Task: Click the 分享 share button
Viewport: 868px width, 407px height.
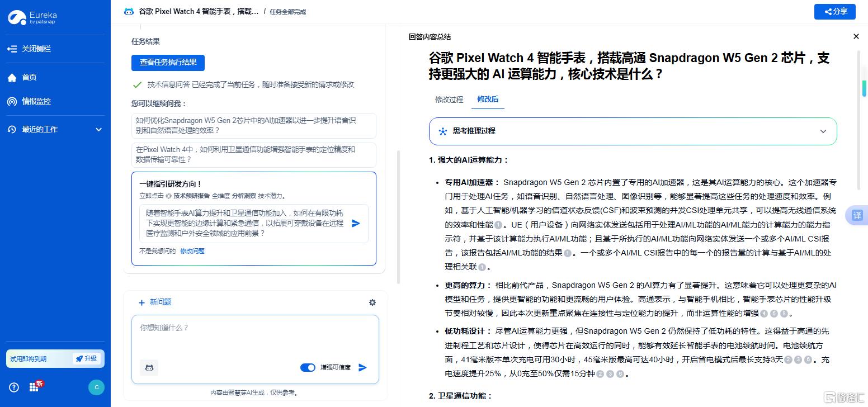Action: click(x=834, y=11)
